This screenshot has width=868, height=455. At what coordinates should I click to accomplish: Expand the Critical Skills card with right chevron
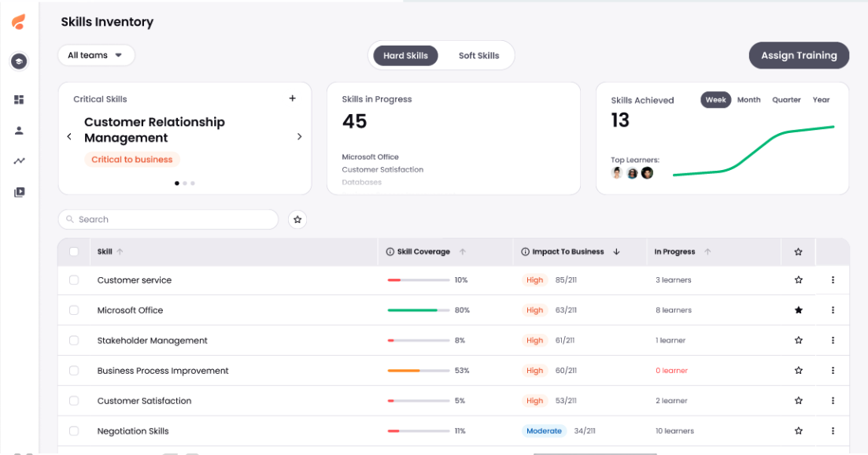click(299, 136)
